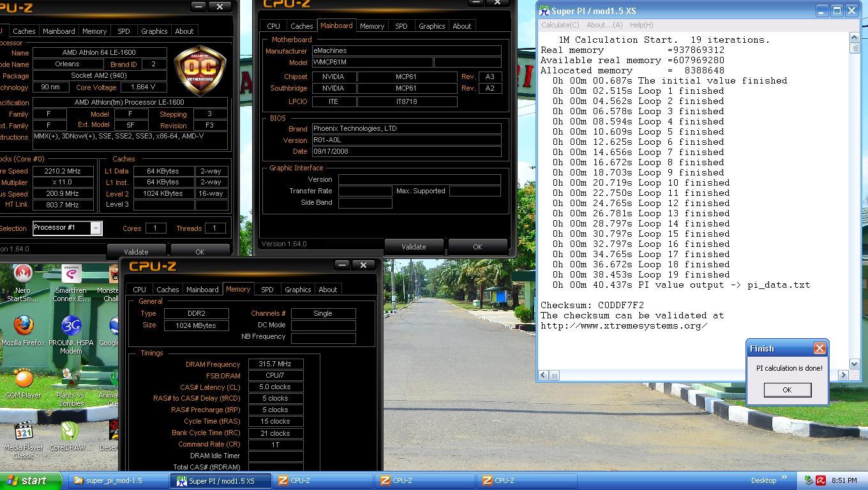Click the taskbar clock 8:51 PM
868x490 pixels.
(844, 480)
